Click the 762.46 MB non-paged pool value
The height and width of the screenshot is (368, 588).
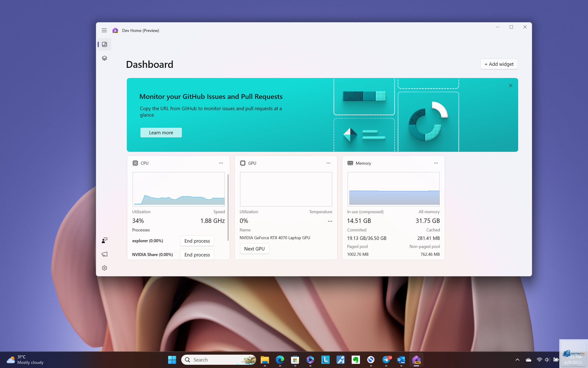[430, 254]
